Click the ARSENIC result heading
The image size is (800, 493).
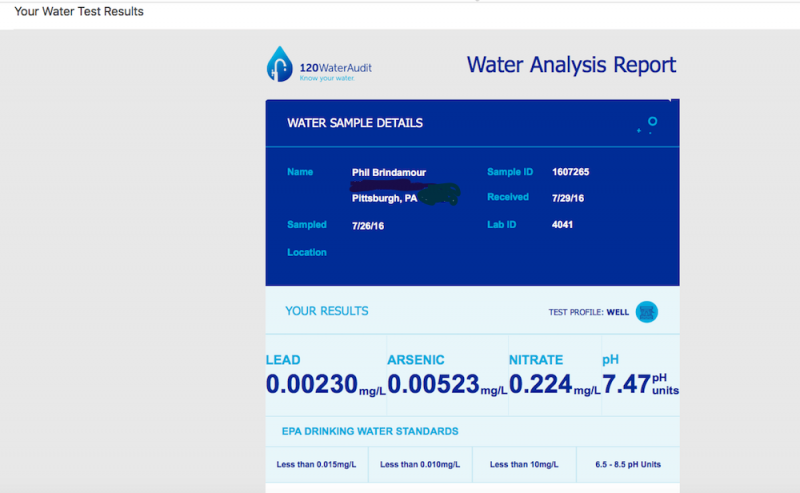coord(416,360)
